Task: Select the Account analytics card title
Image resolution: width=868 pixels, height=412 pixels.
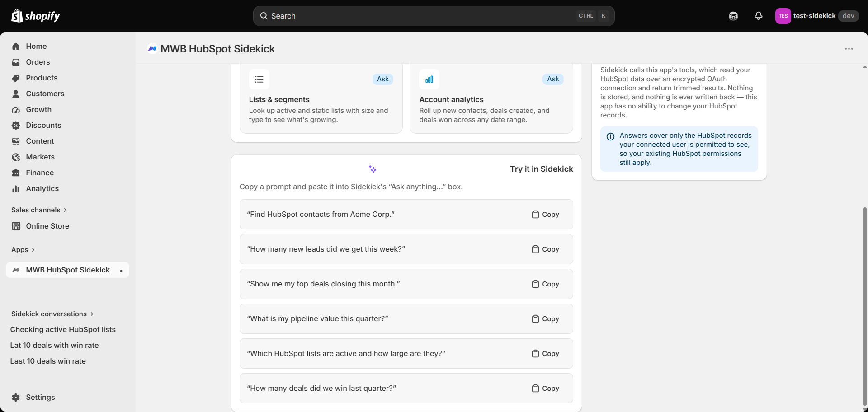Action: pyautogui.click(x=451, y=100)
